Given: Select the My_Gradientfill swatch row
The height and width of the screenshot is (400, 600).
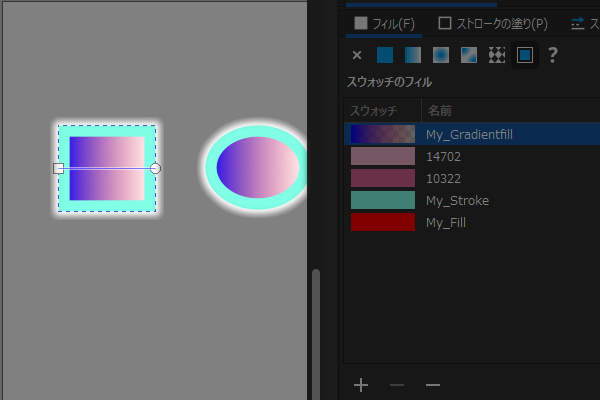Looking at the screenshot, I should point(472,134).
